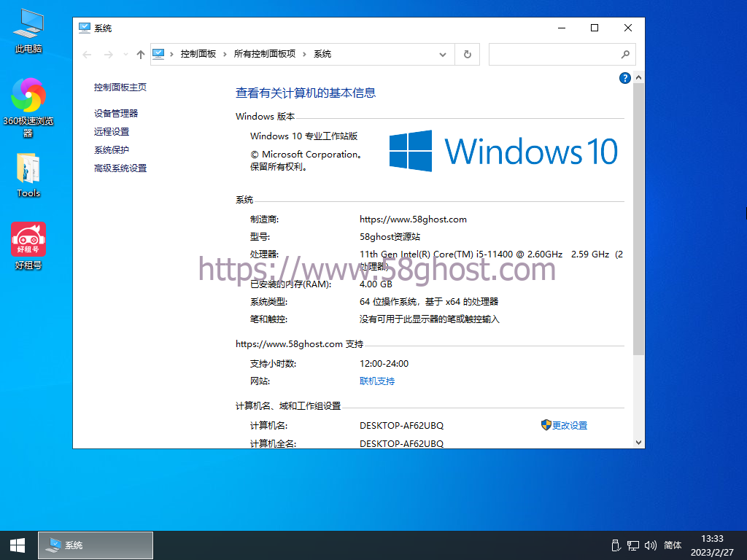Image resolution: width=747 pixels, height=560 pixels.
Task: Click the System window title icon
Action: point(85,28)
